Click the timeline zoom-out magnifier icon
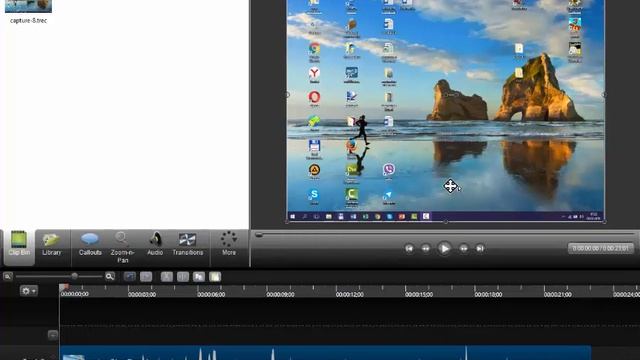This screenshot has width=640, height=360. coord(8,276)
